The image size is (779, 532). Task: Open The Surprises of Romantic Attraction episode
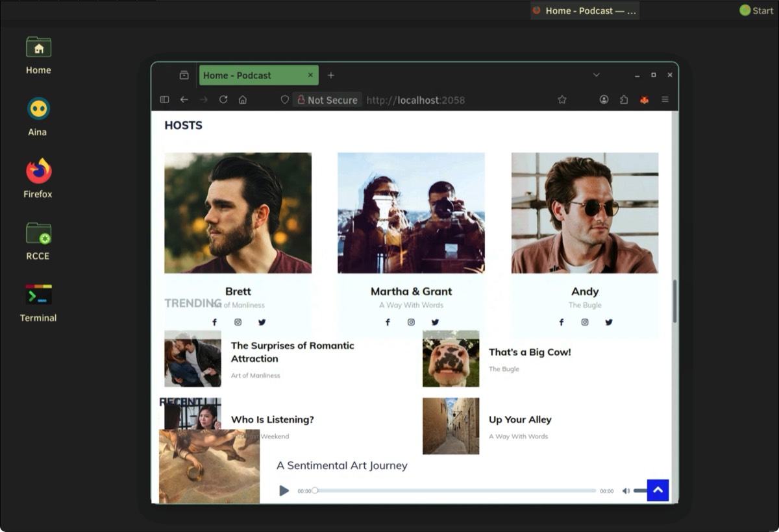pyautogui.click(x=292, y=352)
